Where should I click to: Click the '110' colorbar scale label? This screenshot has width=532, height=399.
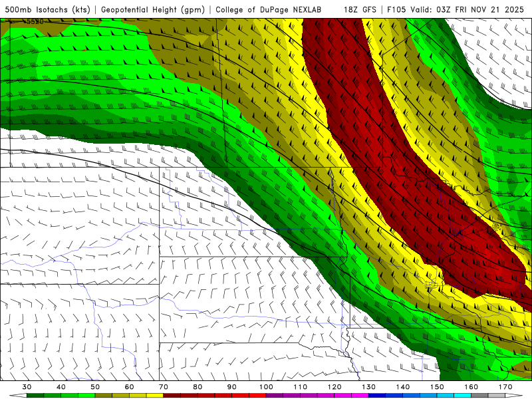click(x=301, y=387)
